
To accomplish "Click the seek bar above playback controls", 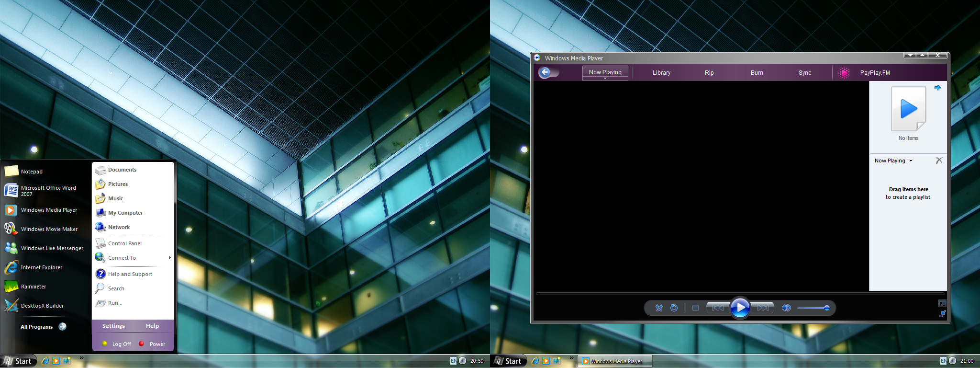I will pos(740,293).
